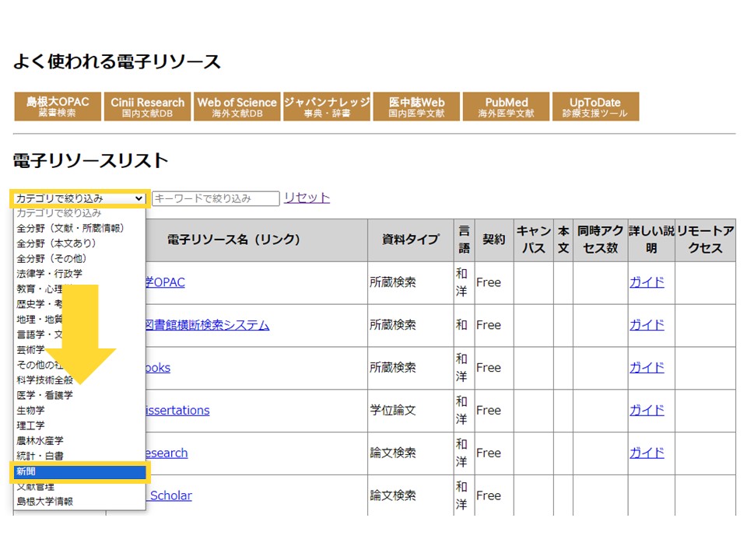The image size is (747, 560).
Task: Click Free in the 学OPAC row
Action: (489, 282)
